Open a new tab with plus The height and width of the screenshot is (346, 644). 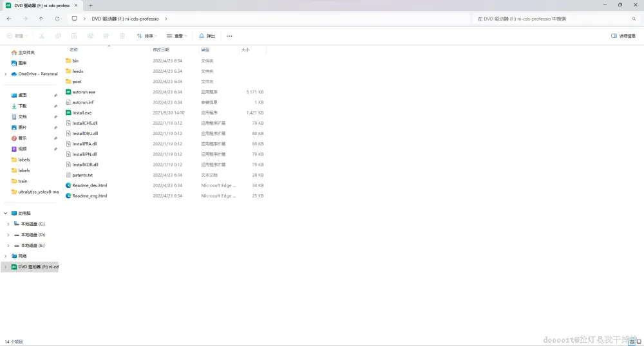click(x=91, y=5)
